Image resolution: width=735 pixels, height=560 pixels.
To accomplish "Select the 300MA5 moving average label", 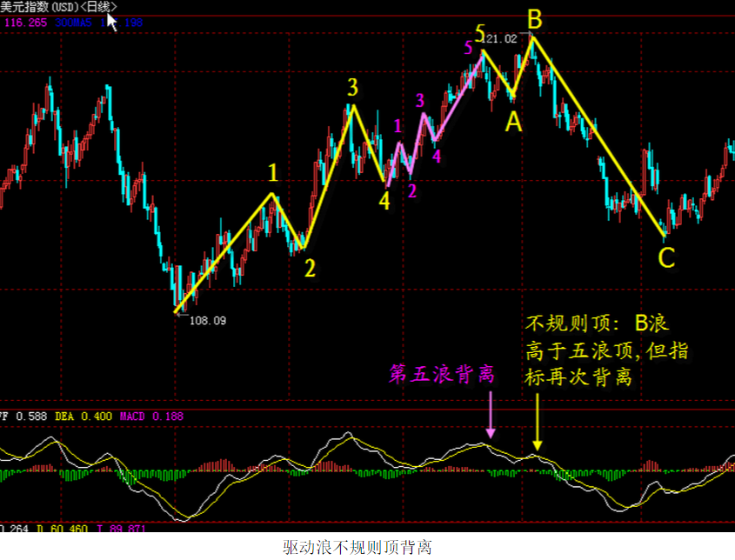I will pyautogui.click(x=73, y=23).
